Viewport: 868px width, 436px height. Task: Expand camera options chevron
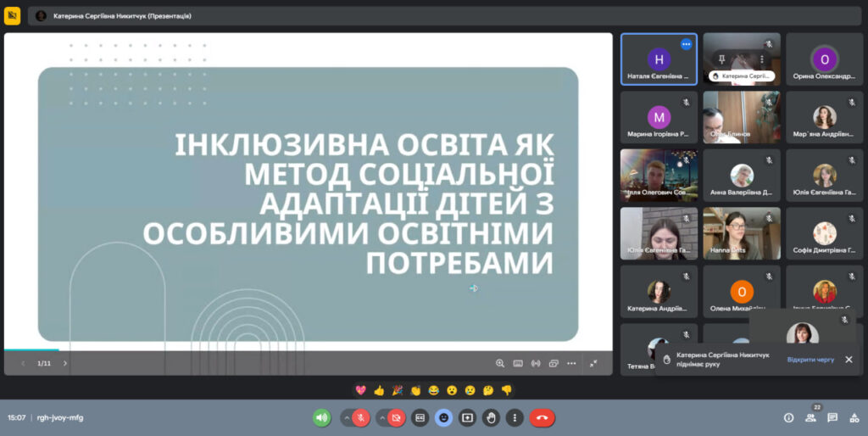(x=381, y=417)
